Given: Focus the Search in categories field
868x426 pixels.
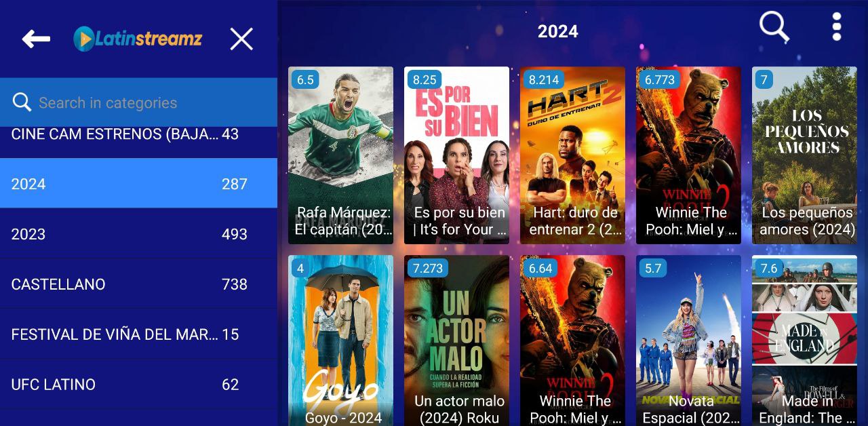Looking at the screenshot, I should point(138,102).
